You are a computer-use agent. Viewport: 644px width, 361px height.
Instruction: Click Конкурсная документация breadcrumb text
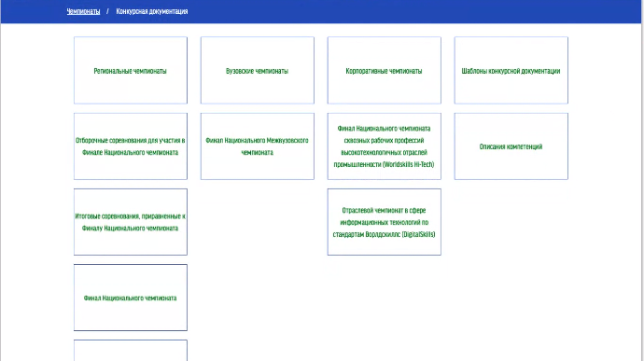tap(152, 11)
